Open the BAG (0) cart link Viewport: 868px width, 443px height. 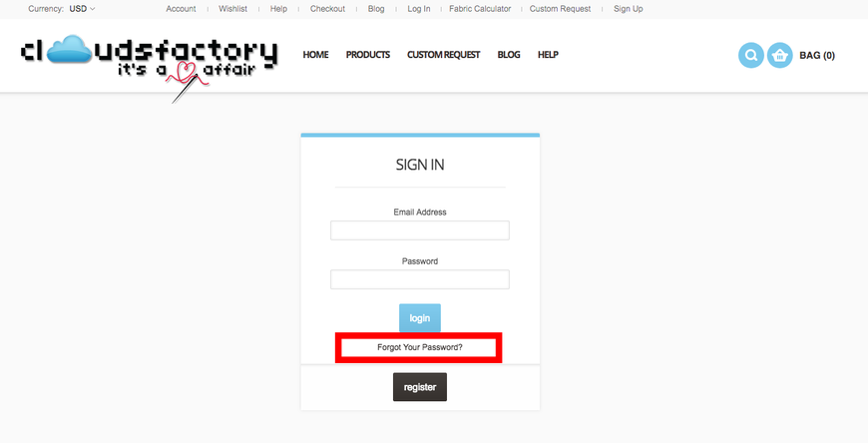pyautogui.click(x=817, y=56)
